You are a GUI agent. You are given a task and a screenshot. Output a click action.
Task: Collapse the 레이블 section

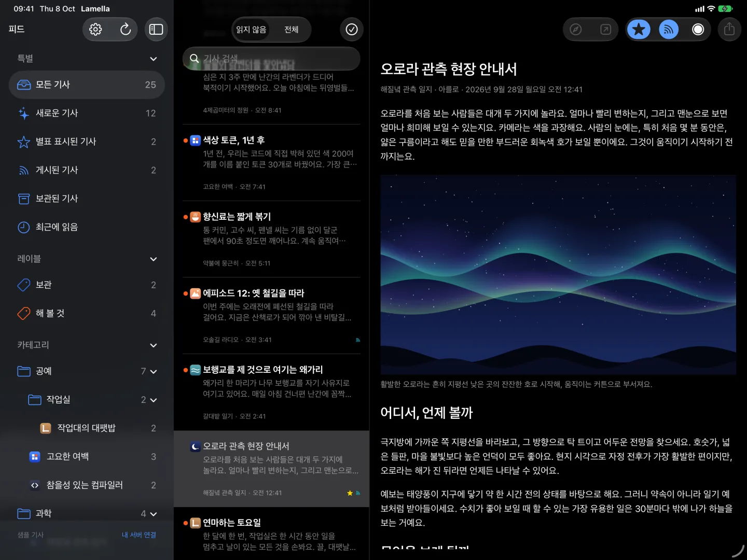154,259
